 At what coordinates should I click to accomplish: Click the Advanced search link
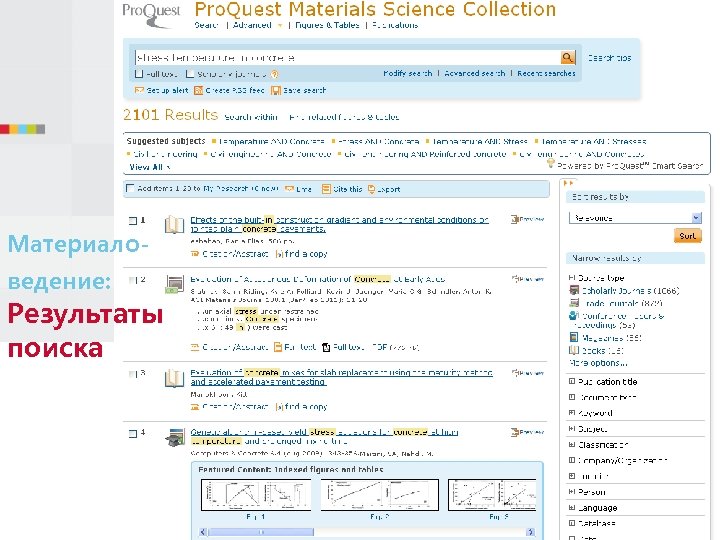[475, 73]
